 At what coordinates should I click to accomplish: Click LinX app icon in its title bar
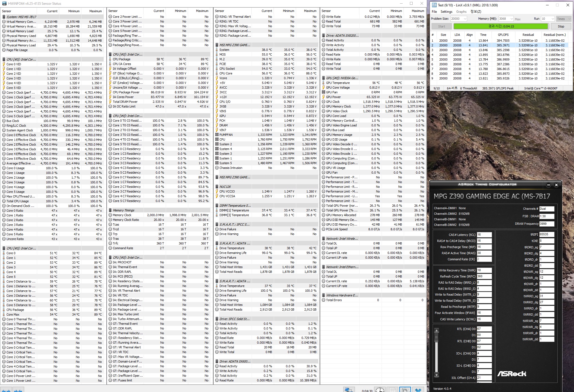(x=434, y=5)
